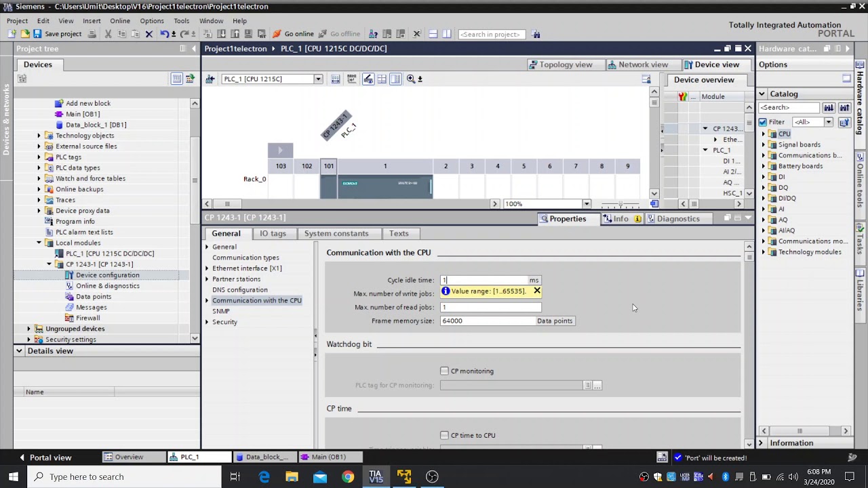This screenshot has height=488, width=868.
Task: Open the Project menu
Action: pos(17,21)
